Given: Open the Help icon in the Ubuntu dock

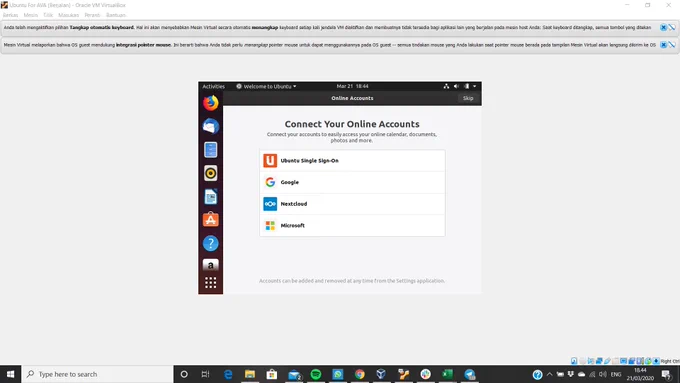Looking at the screenshot, I should point(211,243).
